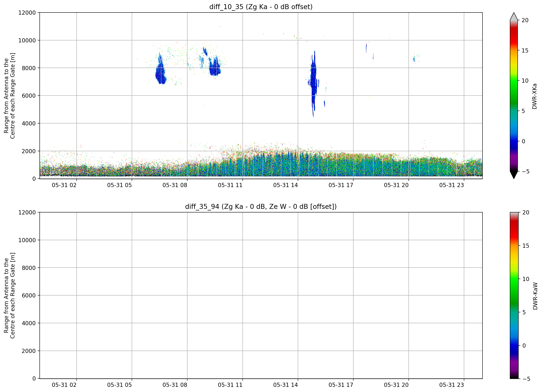Click the '05-31 11' tick label on top plot
This screenshot has width=542, height=392.
click(x=230, y=185)
